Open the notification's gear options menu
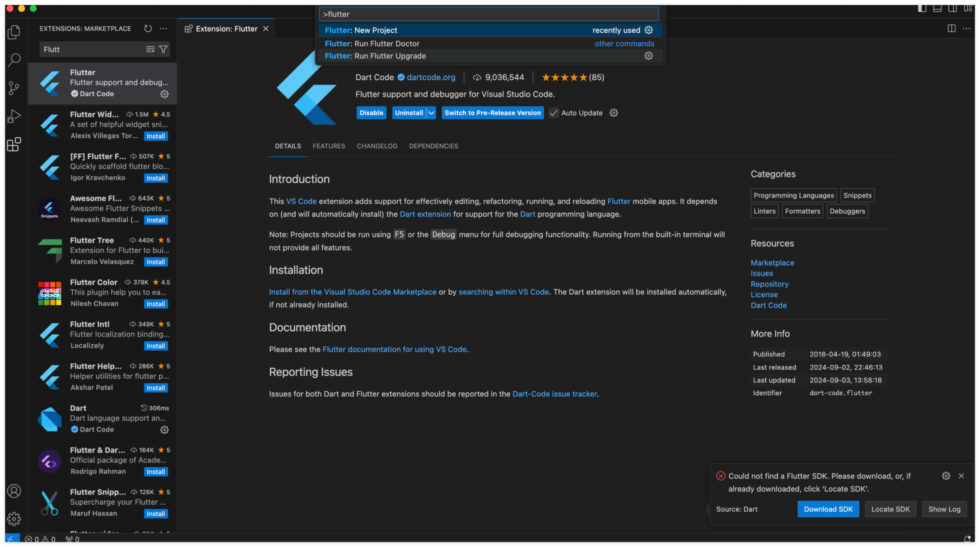This screenshot has height=547, width=980. point(946,476)
